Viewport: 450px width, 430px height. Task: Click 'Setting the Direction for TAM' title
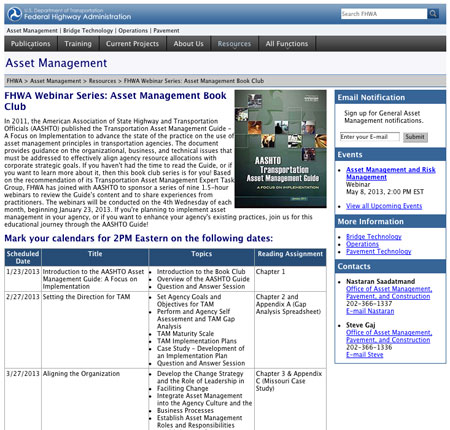click(x=86, y=297)
